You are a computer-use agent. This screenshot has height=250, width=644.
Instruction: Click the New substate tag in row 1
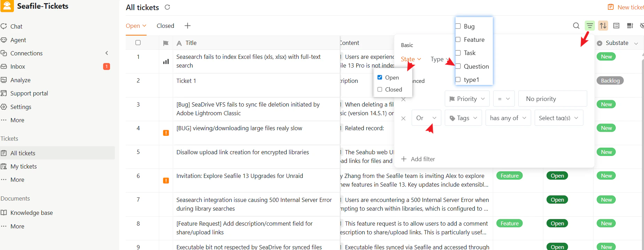[x=606, y=56]
